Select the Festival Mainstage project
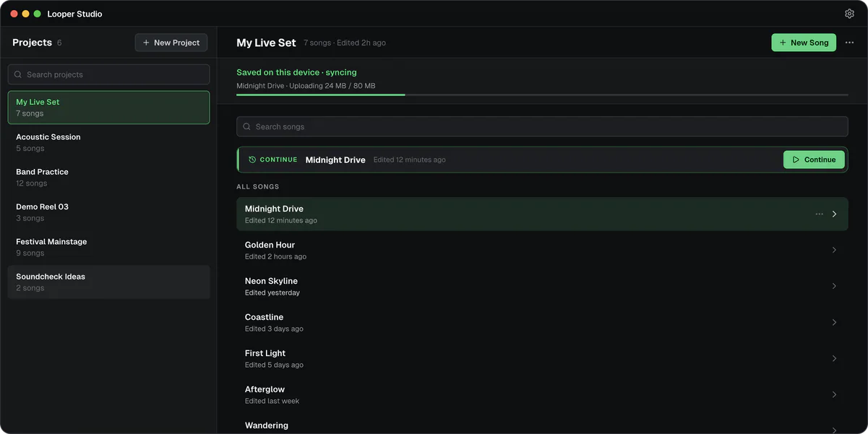868x434 pixels. (x=108, y=247)
